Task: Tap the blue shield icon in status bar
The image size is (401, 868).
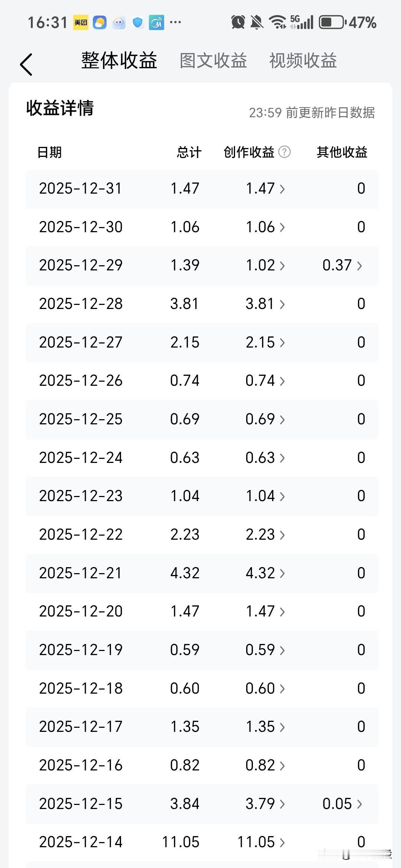Action: coord(138,23)
